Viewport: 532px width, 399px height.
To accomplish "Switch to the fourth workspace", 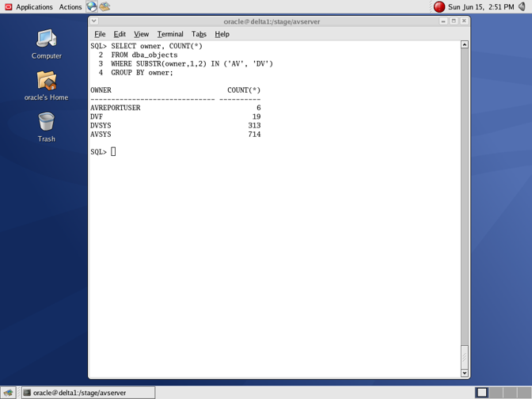I will click(x=523, y=393).
